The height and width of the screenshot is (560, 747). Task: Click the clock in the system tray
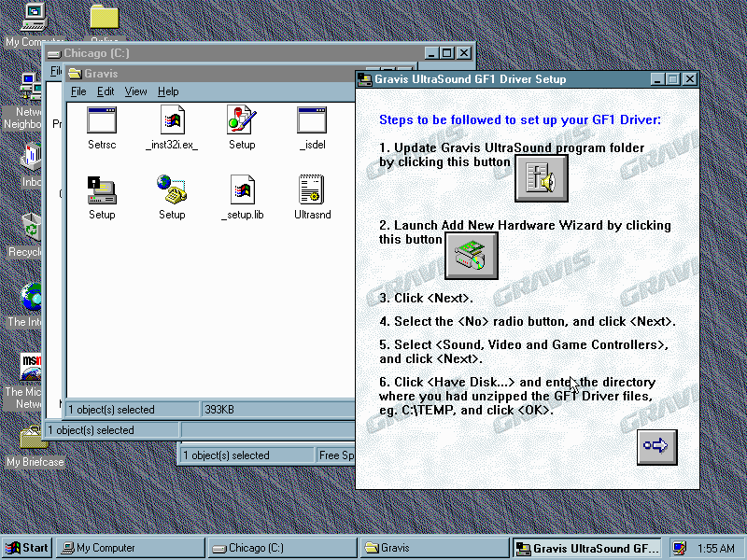(x=714, y=548)
